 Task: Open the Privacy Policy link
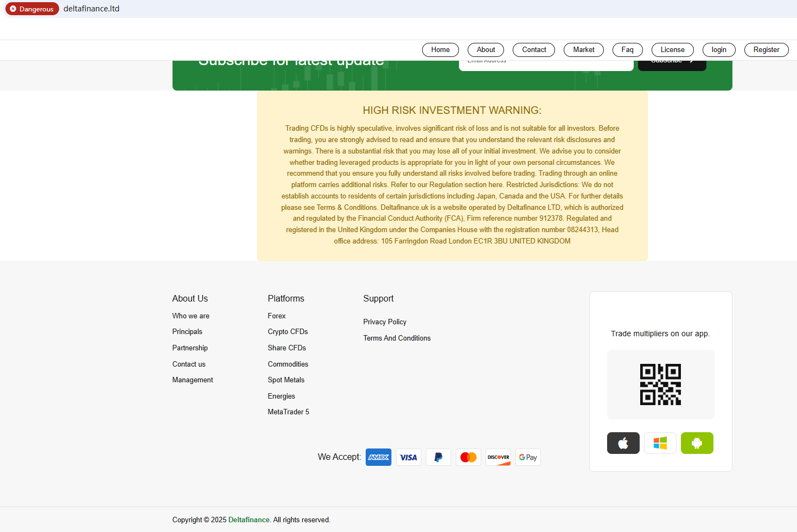(x=385, y=322)
